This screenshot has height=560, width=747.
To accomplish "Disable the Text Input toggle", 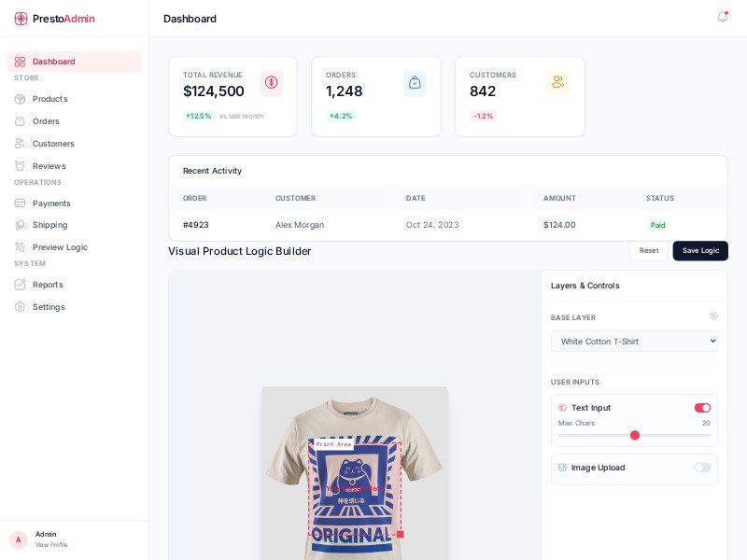I will tap(702, 408).
